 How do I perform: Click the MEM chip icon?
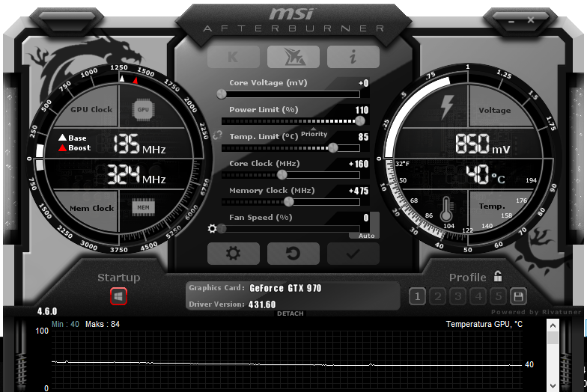pyautogui.click(x=143, y=207)
